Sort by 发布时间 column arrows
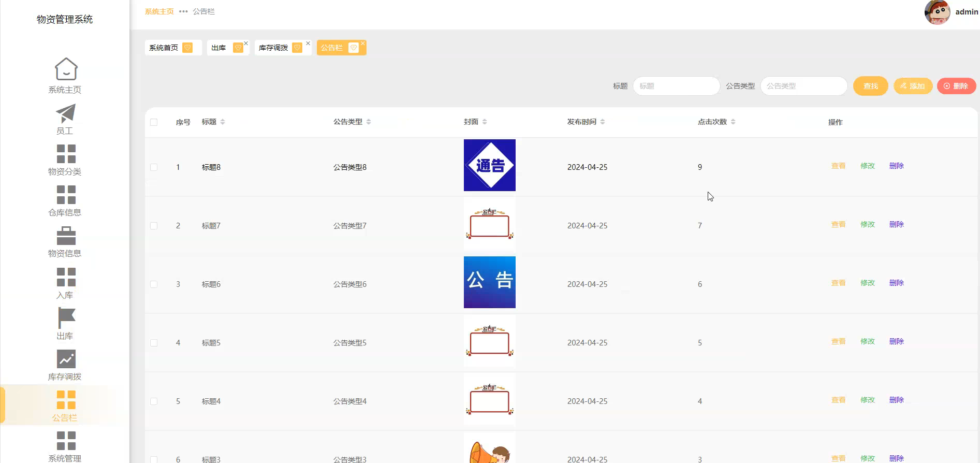This screenshot has width=980, height=463. coord(603,122)
